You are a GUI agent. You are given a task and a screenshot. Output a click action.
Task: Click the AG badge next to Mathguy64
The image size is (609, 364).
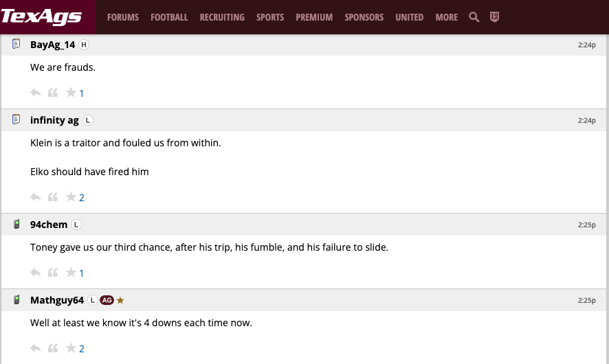[x=107, y=300]
